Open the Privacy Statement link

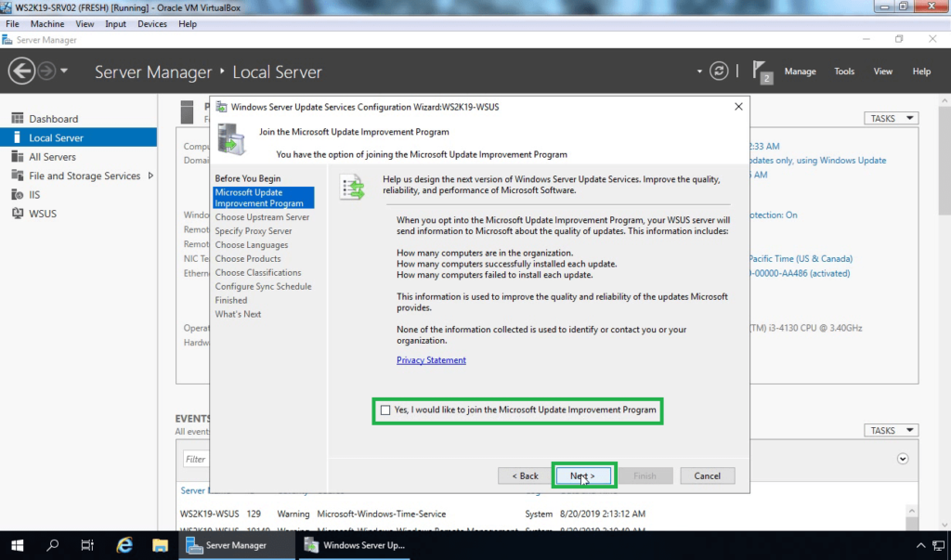(431, 359)
